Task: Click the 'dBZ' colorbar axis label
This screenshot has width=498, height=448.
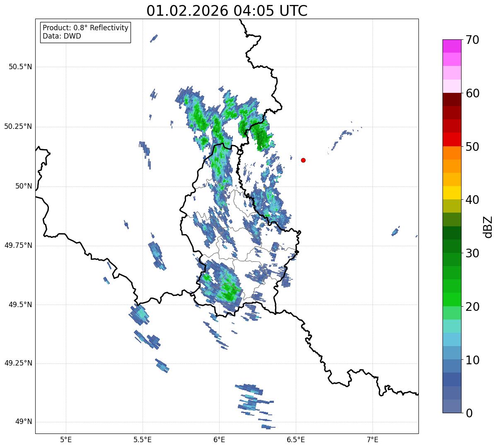Action: point(488,226)
